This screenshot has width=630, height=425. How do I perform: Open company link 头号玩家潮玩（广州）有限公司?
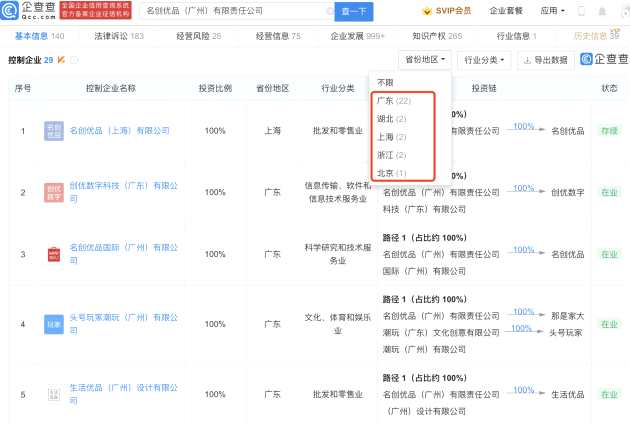124,324
